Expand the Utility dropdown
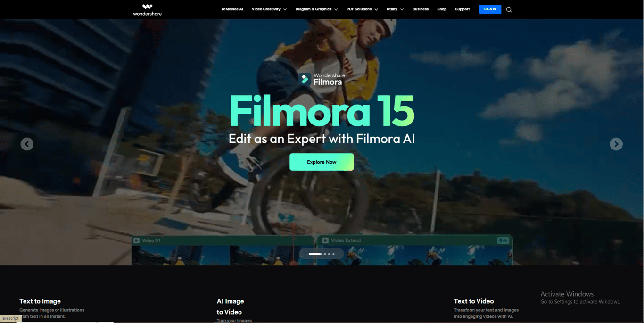Screen dimensions: 644x323 coord(392,9)
